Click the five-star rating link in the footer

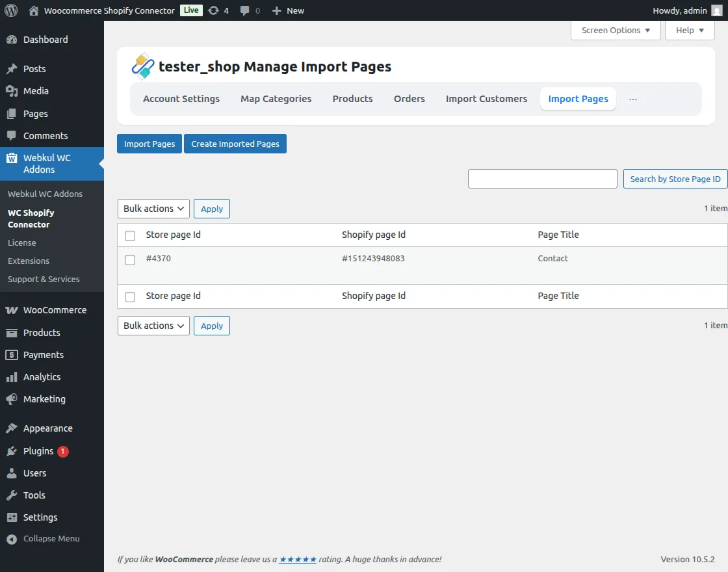297,559
